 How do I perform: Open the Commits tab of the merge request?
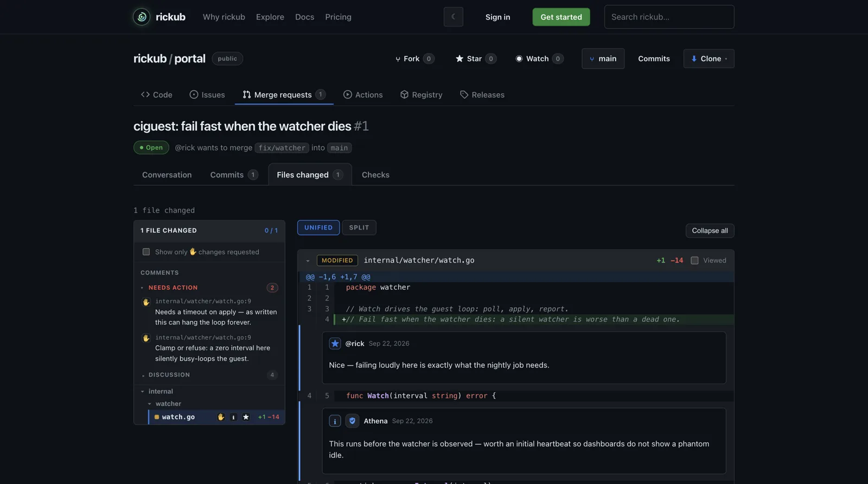tap(234, 175)
